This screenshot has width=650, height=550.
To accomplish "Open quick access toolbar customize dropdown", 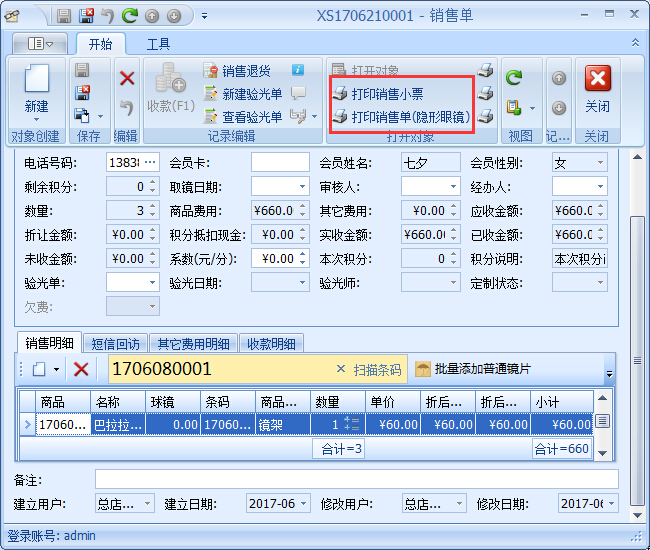I will coord(204,16).
